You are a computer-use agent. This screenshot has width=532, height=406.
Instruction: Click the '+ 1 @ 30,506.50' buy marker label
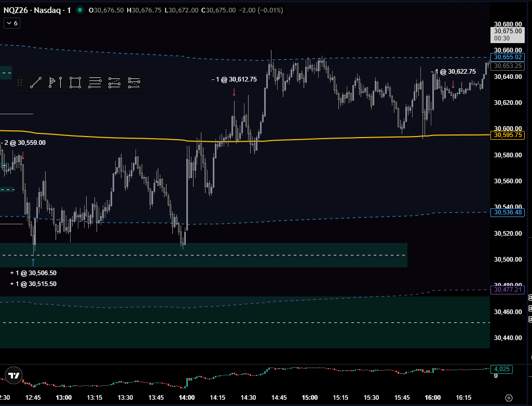[x=33, y=273]
